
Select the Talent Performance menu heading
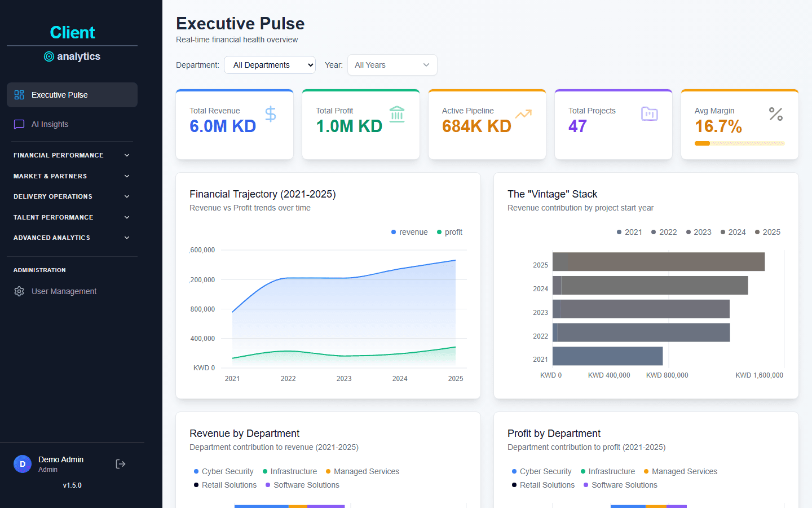pos(54,217)
